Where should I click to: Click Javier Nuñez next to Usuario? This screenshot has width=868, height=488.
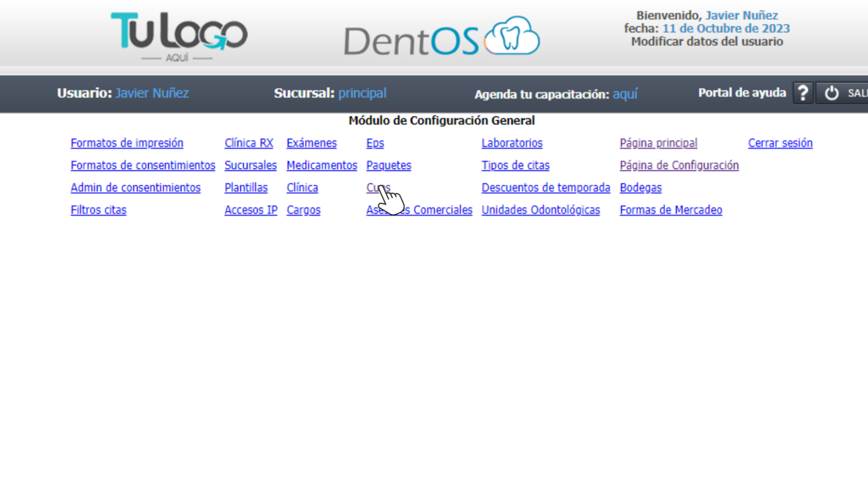coord(152,93)
